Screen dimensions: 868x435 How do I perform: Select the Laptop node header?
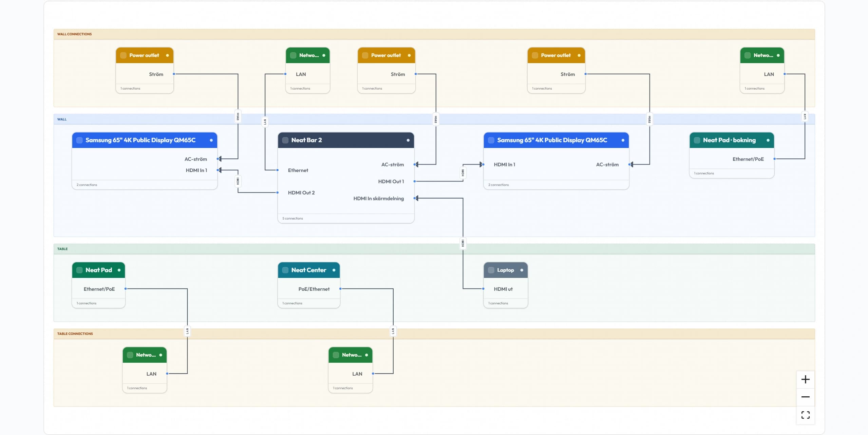point(506,270)
